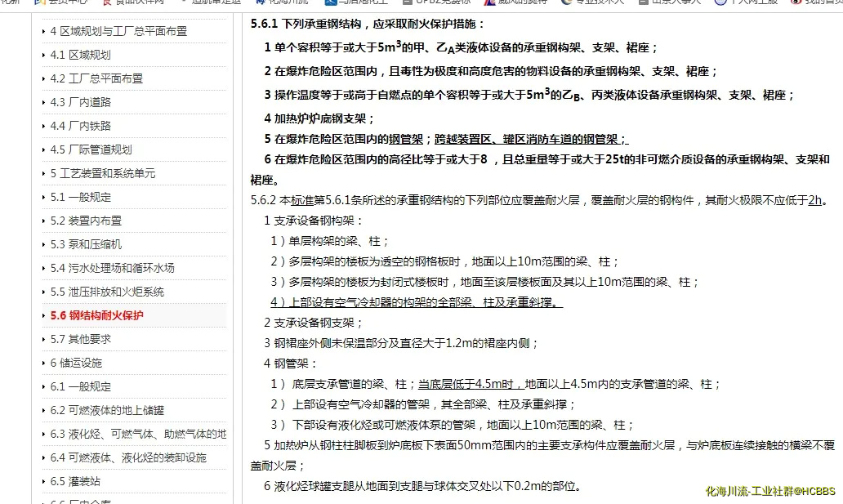
Task: Go to 5.5 泄压排放和火炬系统
Action: tap(107, 292)
